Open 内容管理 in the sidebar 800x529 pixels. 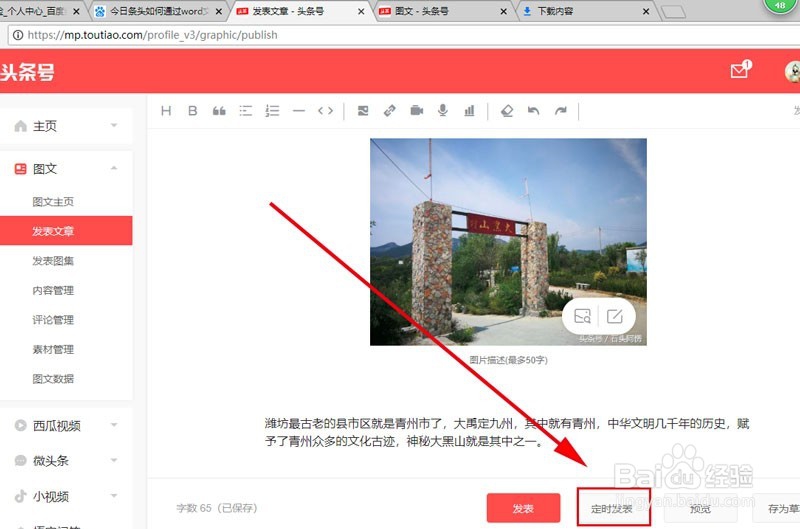(53, 290)
